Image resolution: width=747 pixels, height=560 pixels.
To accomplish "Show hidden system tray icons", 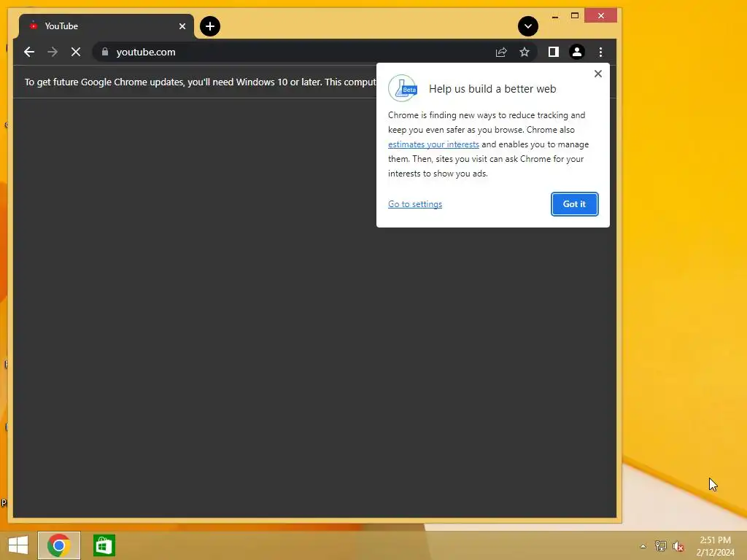I will (x=643, y=546).
